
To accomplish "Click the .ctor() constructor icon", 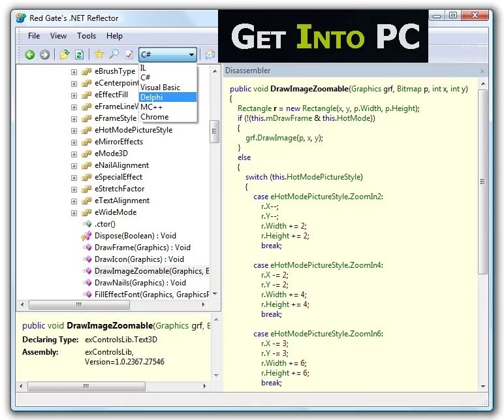I will click(x=87, y=224).
